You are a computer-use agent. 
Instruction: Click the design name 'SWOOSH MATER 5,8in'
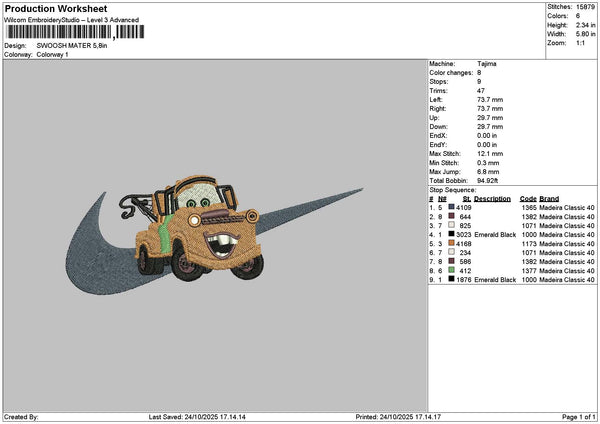click(x=72, y=46)
